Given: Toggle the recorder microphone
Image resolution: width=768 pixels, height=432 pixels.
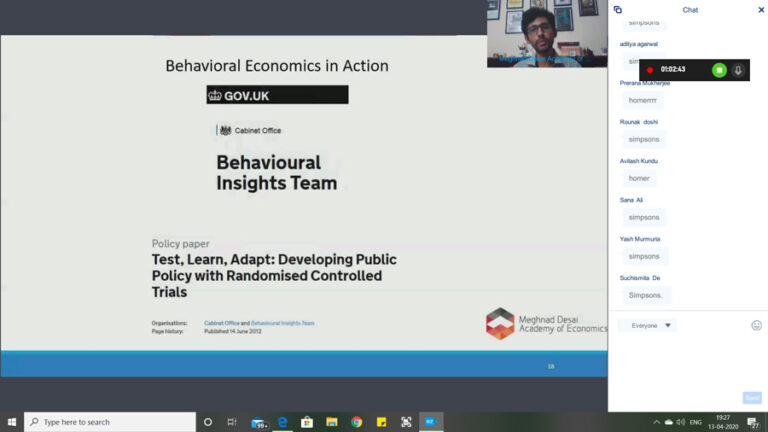Looking at the screenshot, I should [x=738, y=70].
